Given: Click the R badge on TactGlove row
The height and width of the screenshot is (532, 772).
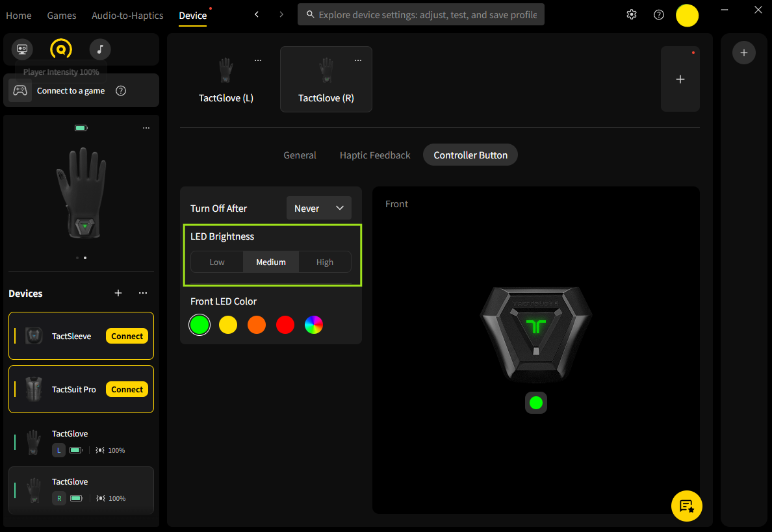Looking at the screenshot, I should (58, 498).
